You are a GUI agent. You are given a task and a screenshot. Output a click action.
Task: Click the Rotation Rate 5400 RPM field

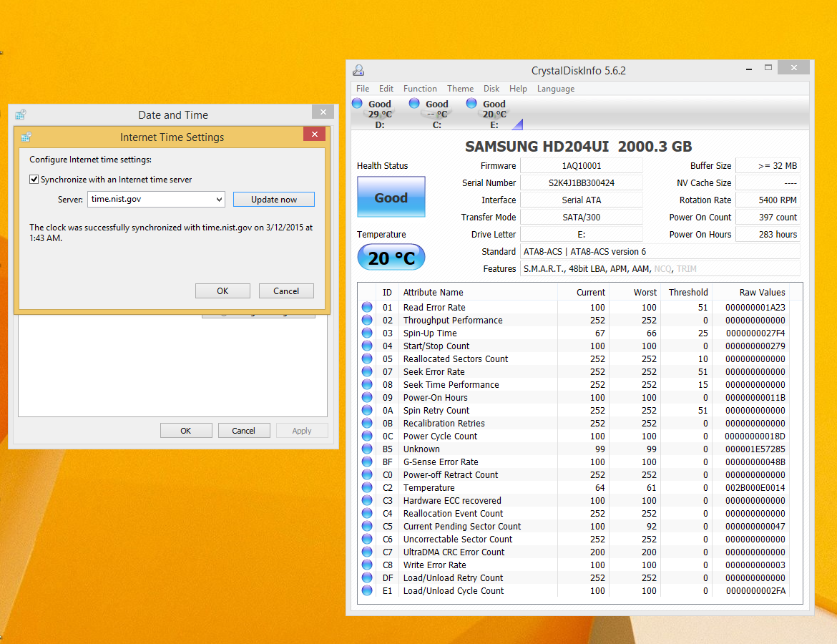coord(768,200)
